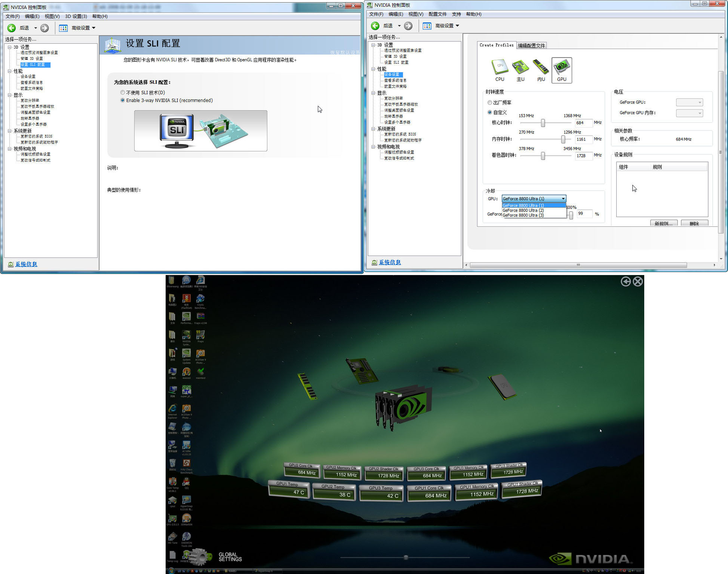Click the back arrow in 3D monitor view
This screenshot has width=728, height=574.
[x=626, y=281]
